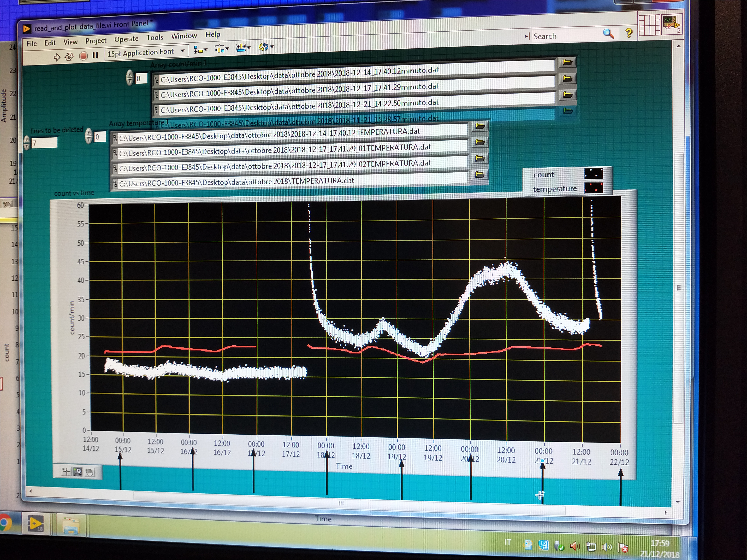Open the Reorder objects tool
Screen dimensions: 747x560
click(265, 47)
